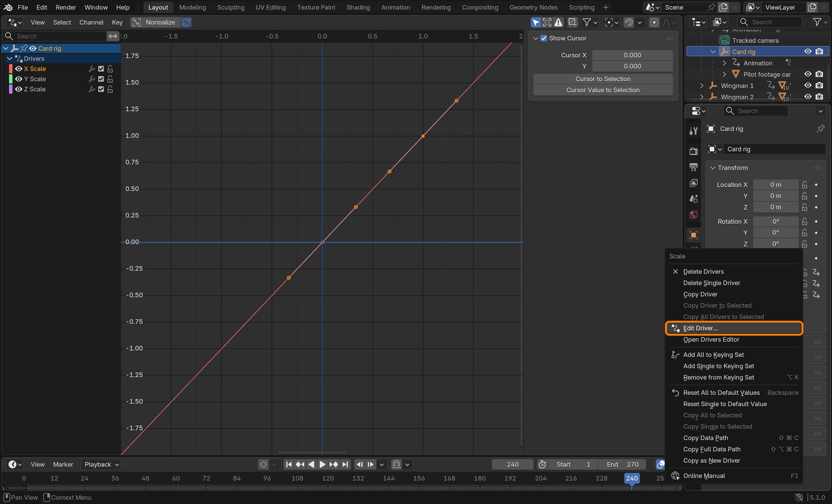Hide the Z Scale curve with its eye icon

(19, 89)
